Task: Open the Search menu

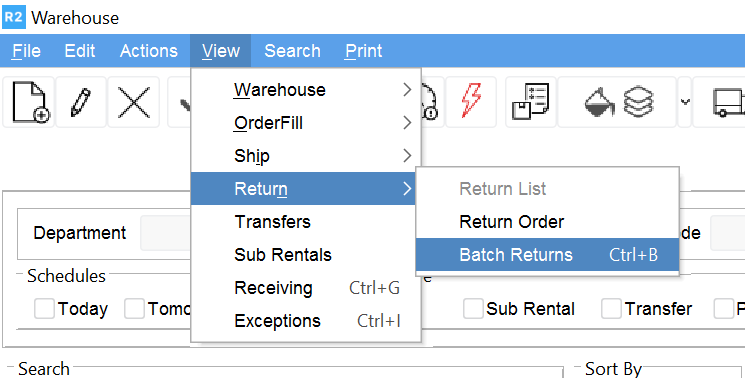Action: tap(292, 51)
